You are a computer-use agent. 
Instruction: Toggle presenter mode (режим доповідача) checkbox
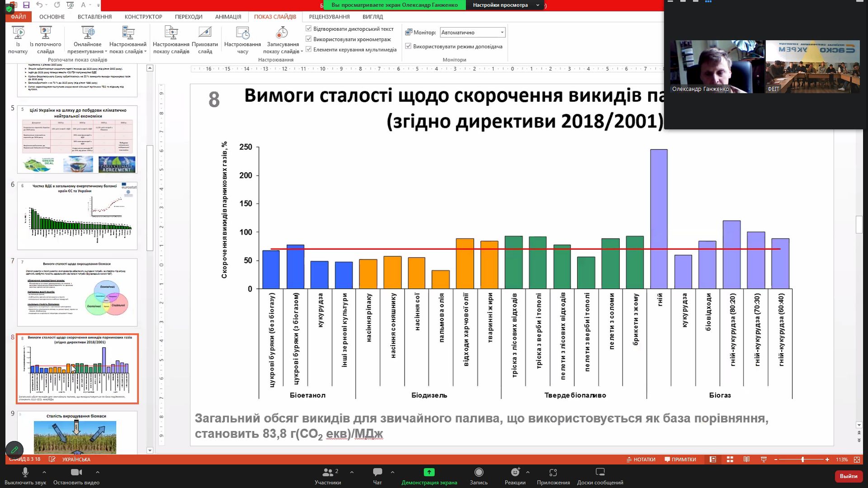[408, 46]
